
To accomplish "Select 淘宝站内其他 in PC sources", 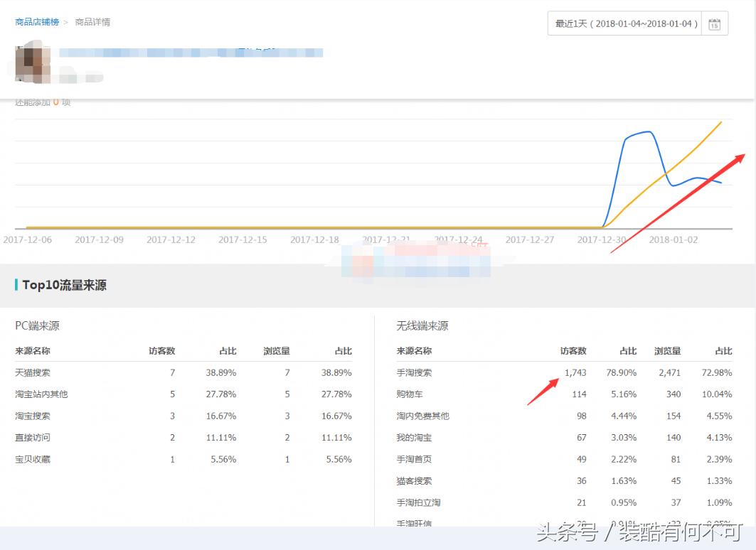I will [x=41, y=394].
